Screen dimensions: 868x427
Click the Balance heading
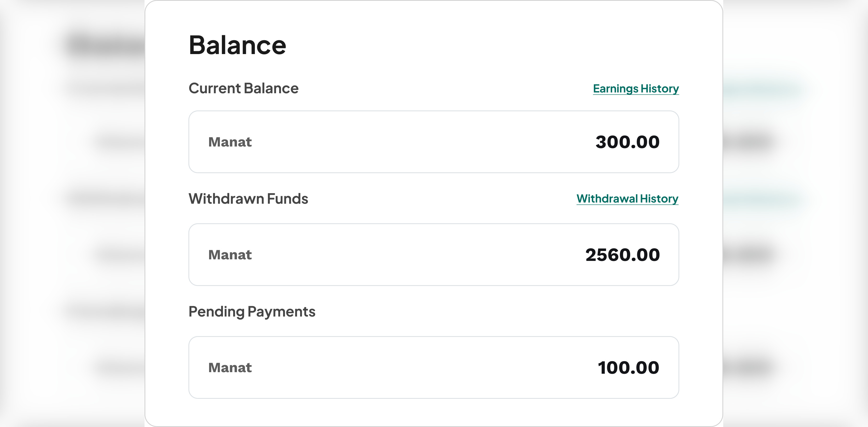pyautogui.click(x=237, y=45)
